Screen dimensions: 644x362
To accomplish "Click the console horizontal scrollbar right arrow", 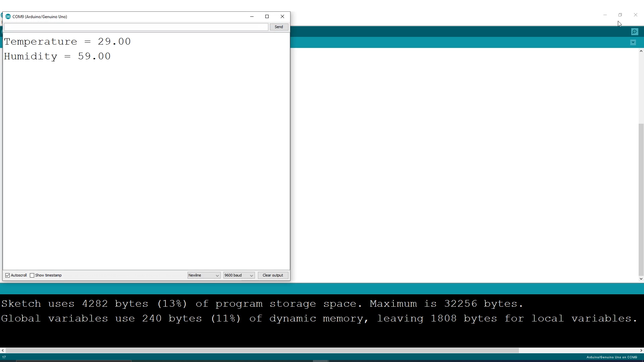I will coord(641,350).
